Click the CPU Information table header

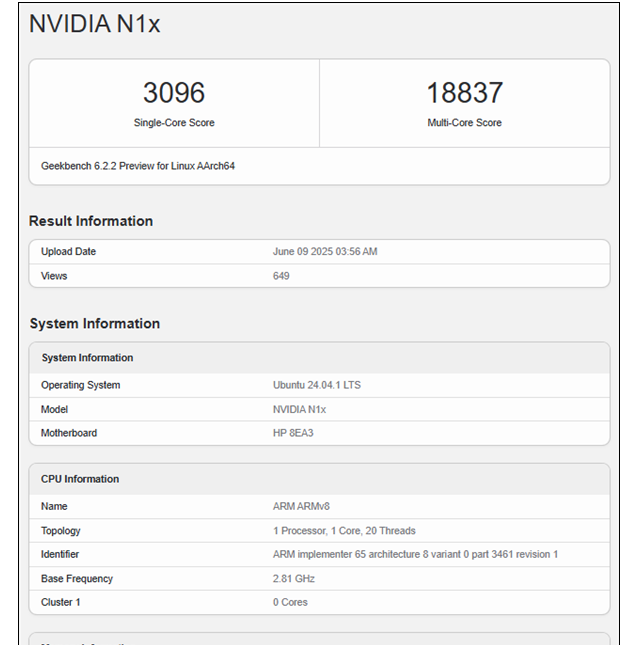(x=80, y=479)
